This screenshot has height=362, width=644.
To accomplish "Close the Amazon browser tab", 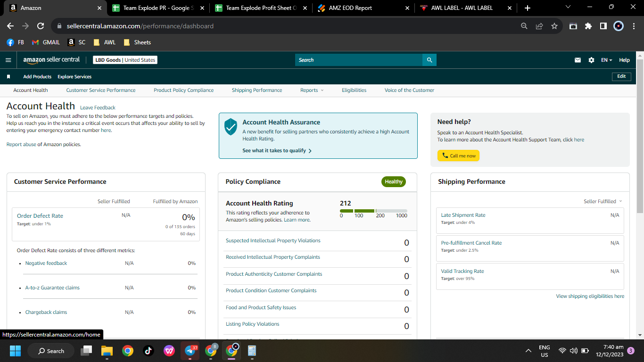I will [x=99, y=8].
